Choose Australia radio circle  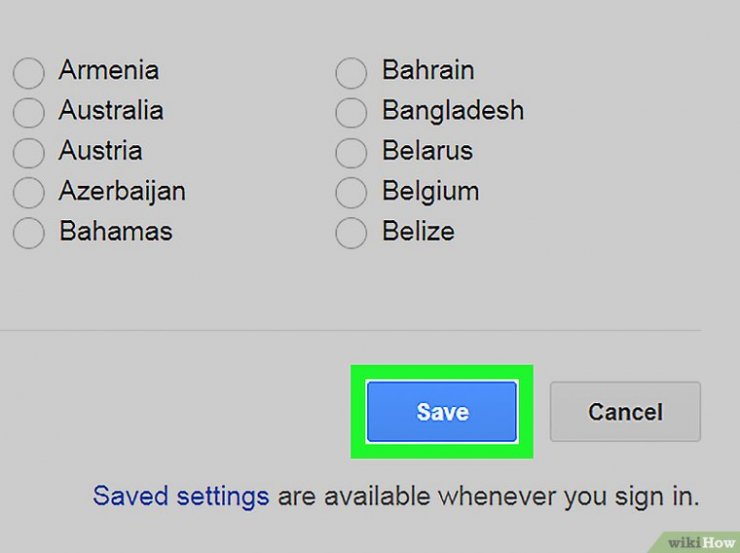point(29,113)
